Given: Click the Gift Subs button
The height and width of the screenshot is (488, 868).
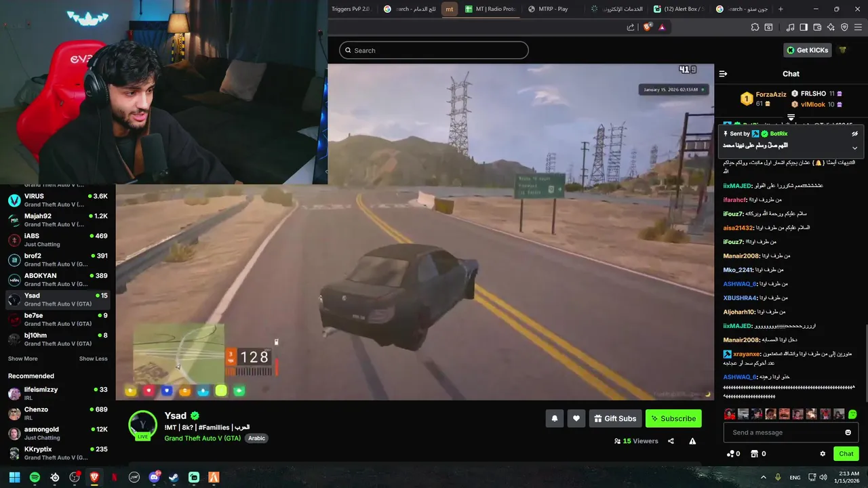Looking at the screenshot, I should (x=615, y=419).
